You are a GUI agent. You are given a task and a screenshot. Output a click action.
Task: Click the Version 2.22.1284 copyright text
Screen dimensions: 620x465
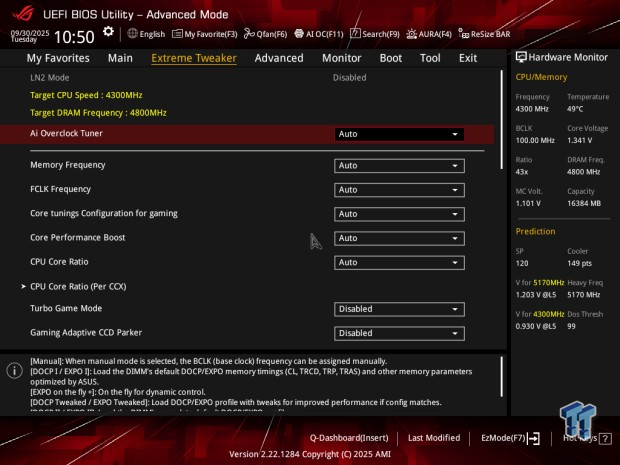[x=310, y=454]
